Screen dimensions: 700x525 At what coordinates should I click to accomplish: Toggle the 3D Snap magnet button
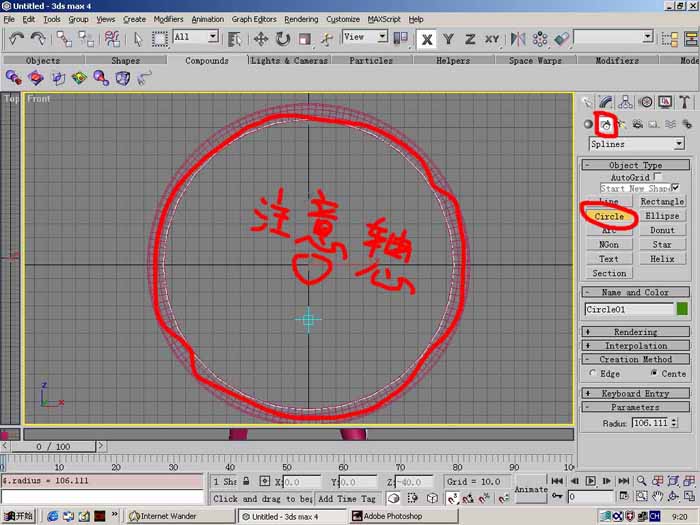click(x=452, y=498)
